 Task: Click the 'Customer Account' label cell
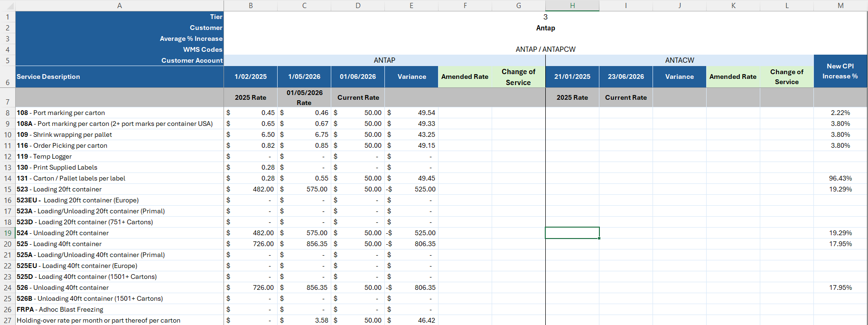[x=120, y=60]
